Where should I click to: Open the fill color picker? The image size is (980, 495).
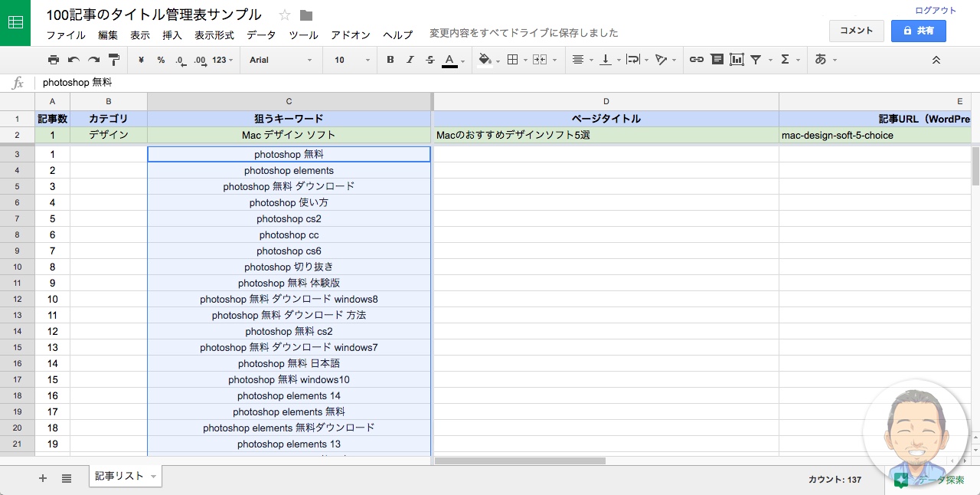point(488,60)
